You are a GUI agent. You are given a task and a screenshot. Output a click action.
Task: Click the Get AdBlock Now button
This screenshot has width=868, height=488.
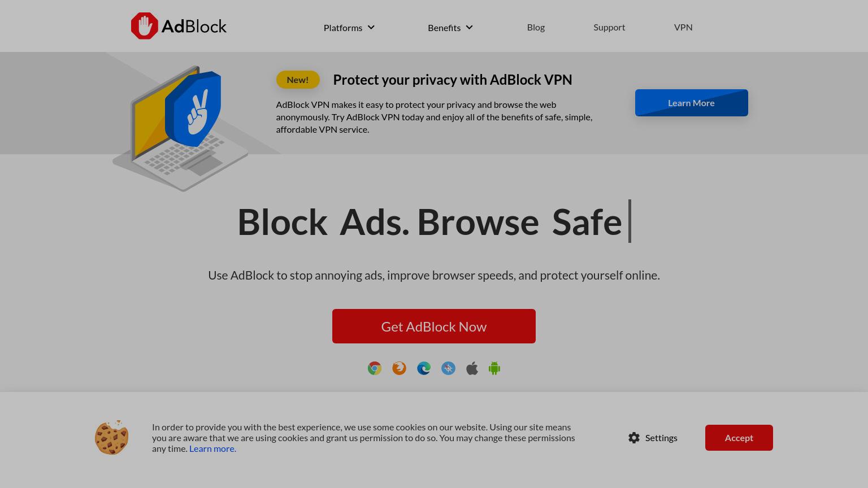click(x=434, y=326)
